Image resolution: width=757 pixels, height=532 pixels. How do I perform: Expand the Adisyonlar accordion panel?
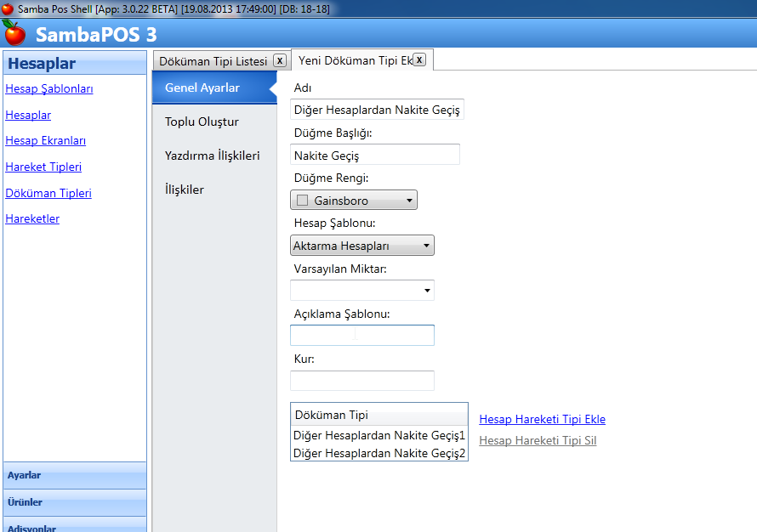[x=74, y=526]
